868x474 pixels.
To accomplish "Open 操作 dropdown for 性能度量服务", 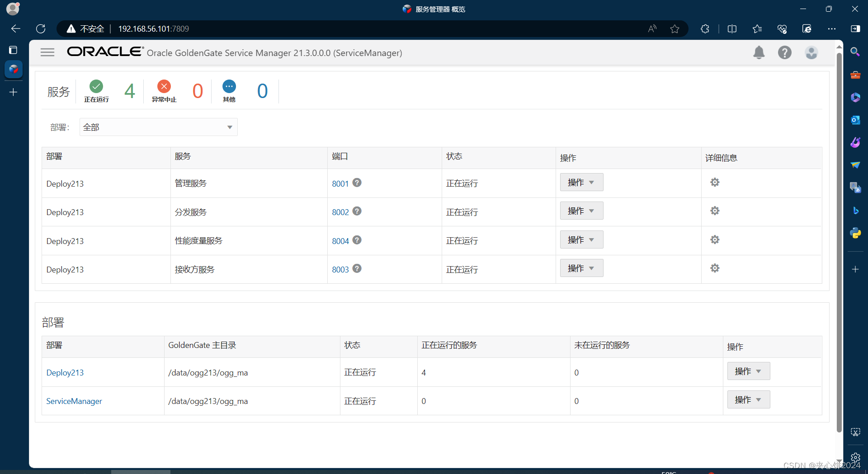I will (x=581, y=239).
